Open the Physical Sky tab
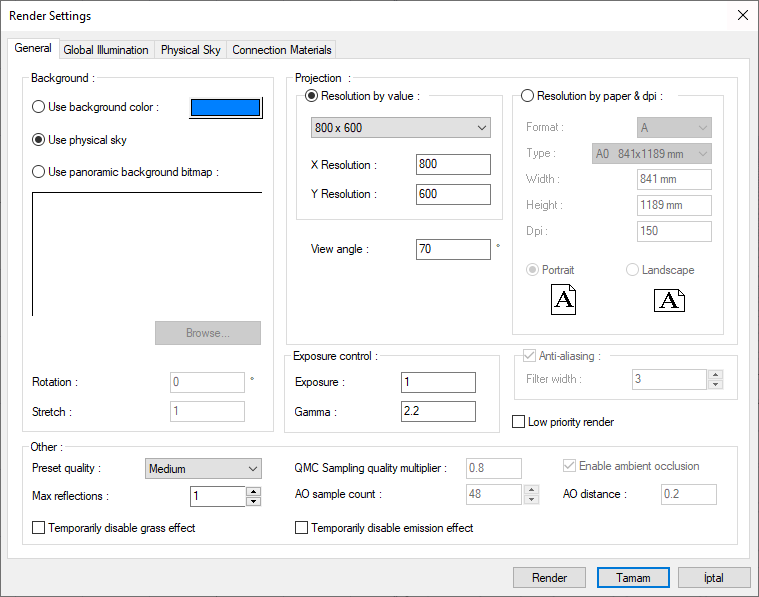 (190, 50)
